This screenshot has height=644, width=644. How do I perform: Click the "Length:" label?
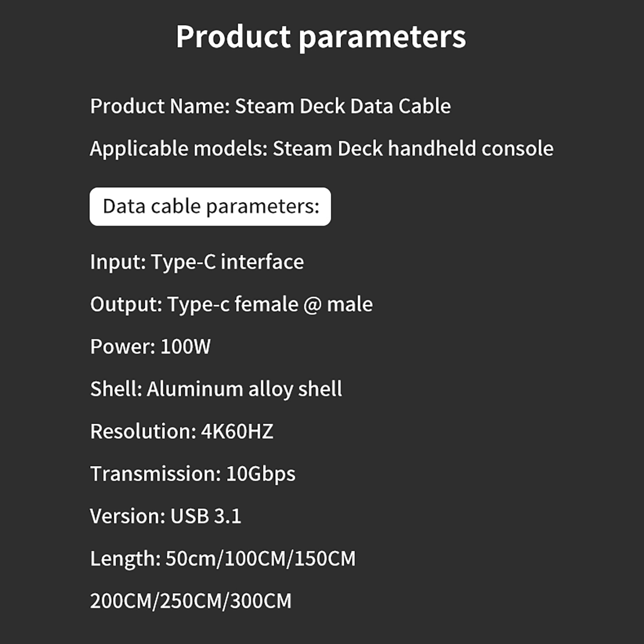click(125, 559)
